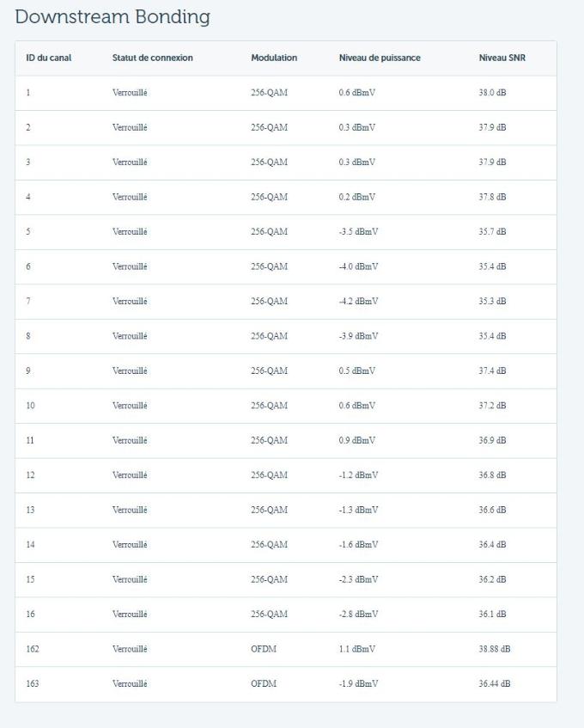Click the 38.88 dB SNR value
Screen dimensions: 584x728
click(x=494, y=649)
